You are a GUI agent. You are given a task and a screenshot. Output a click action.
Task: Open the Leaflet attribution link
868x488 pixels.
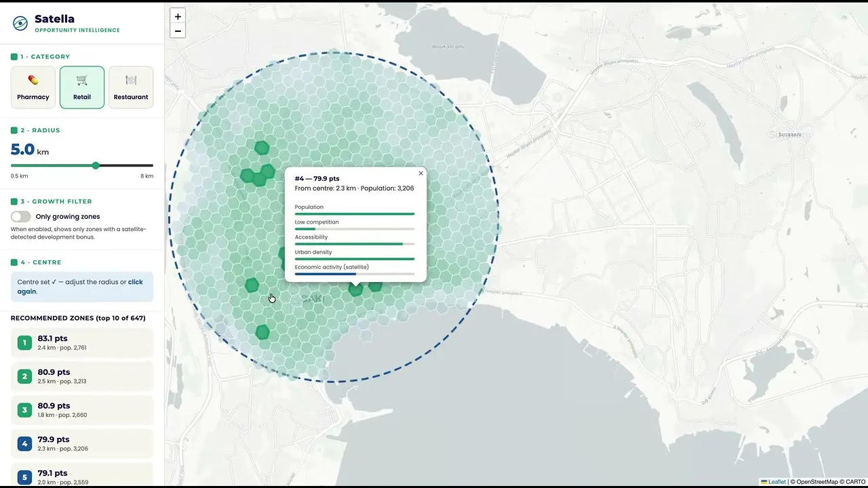(773, 482)
